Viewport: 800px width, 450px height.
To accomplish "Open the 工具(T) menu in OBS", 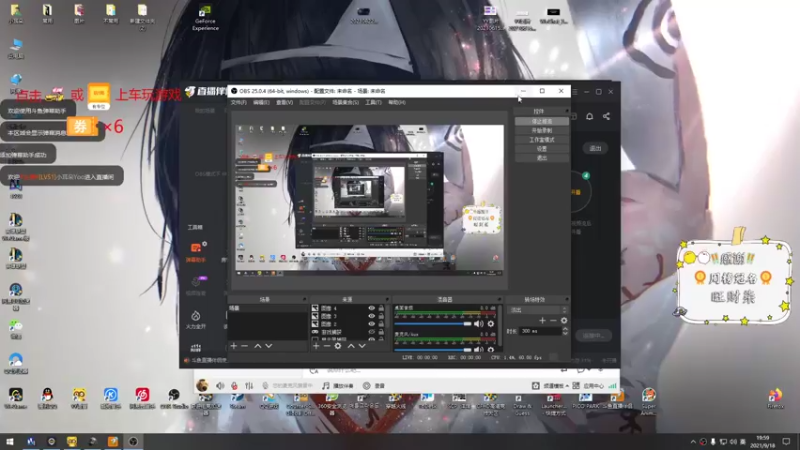I will (373, 103).
